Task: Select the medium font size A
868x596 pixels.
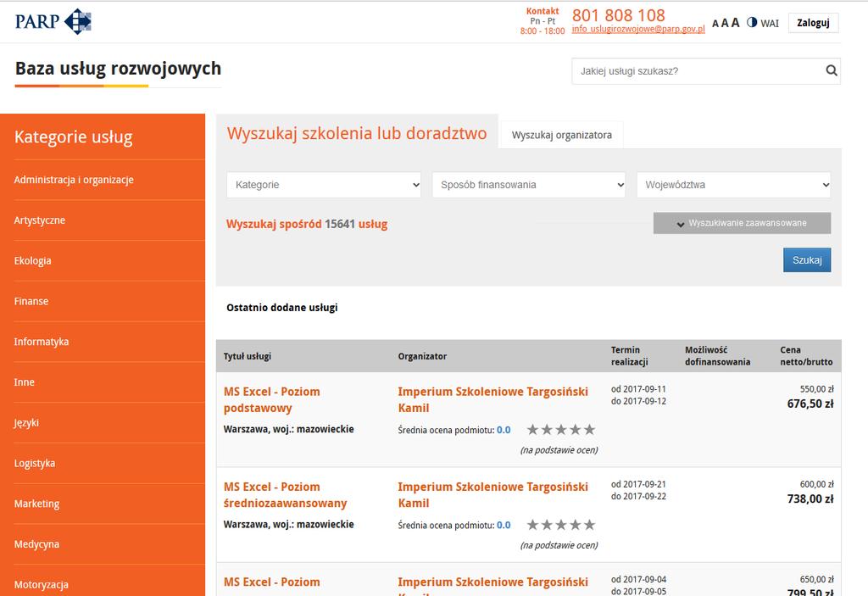Action: pyautogui.click(x=725, y=23)
